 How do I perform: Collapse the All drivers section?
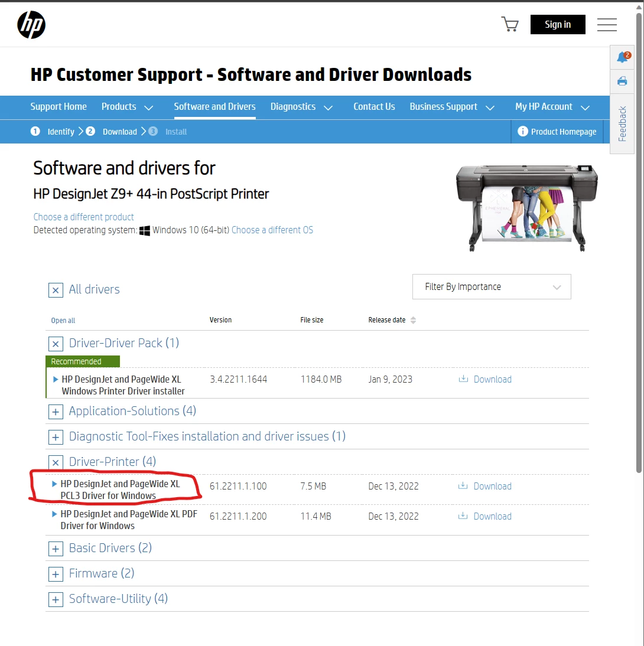point(56,290)
